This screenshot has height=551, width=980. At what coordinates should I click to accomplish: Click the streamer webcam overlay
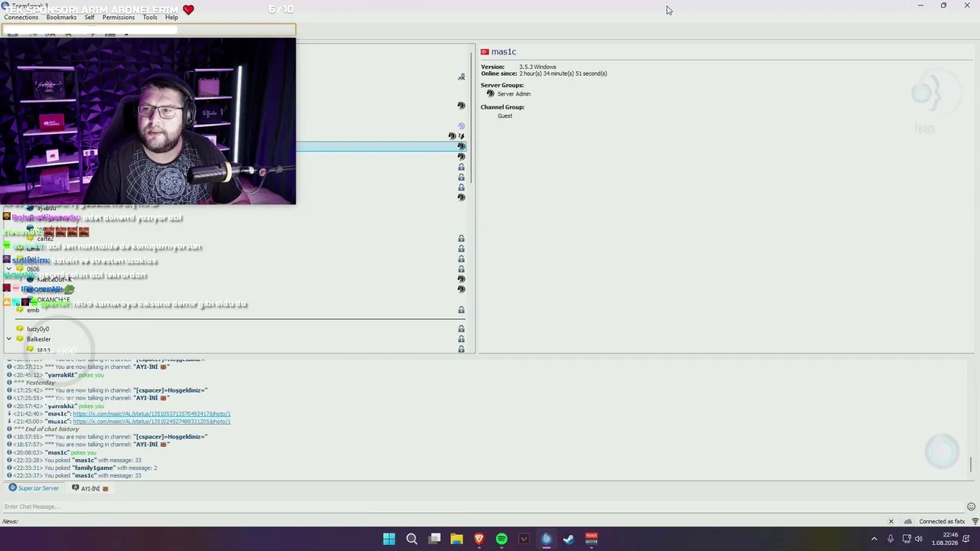coord(148,122)
